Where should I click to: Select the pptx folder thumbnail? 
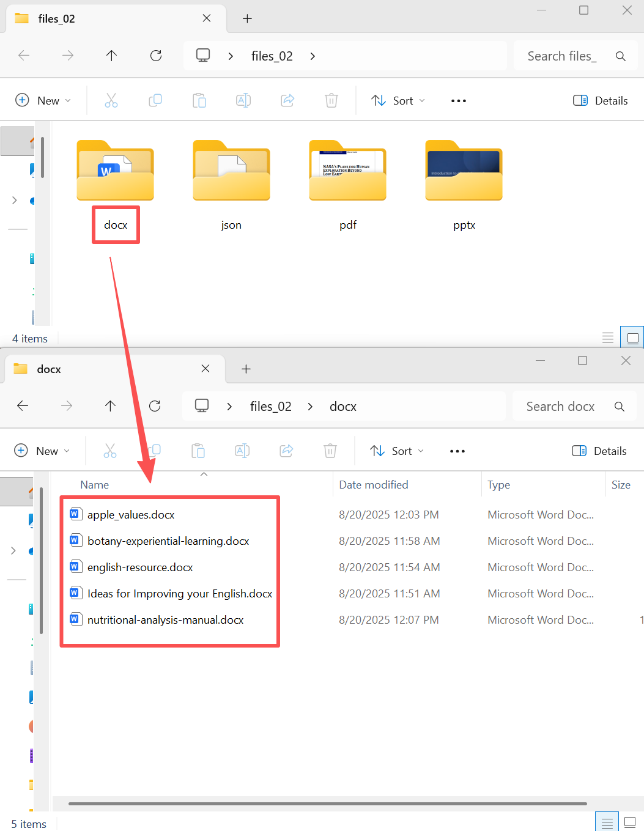[464, 171]
